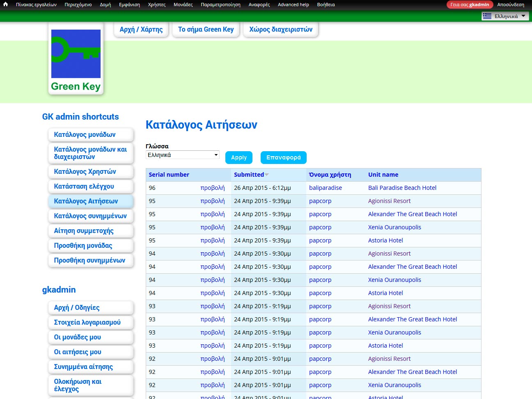Select the Το σήμα Green Key tab
The width and height of the screenshot is (532, 399).
click(x=206, y=30)
